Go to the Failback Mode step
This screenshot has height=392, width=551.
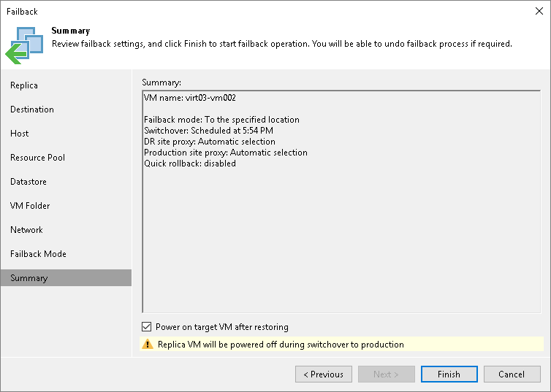click(38, 254)
